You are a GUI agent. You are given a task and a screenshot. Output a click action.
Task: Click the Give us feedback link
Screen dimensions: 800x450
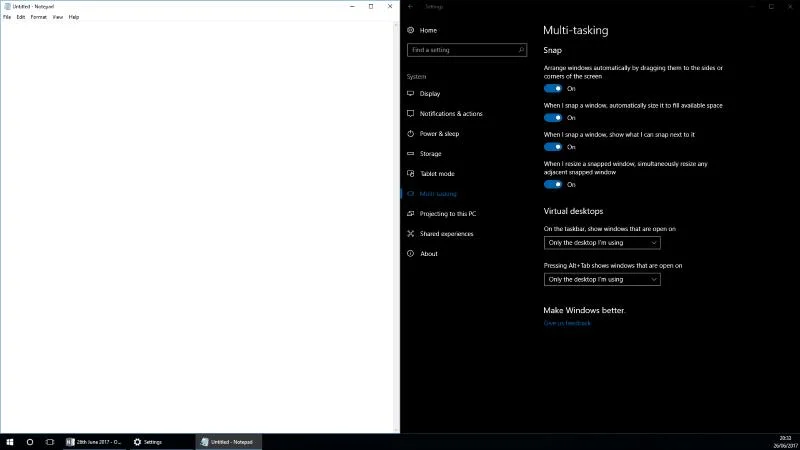coord(567,323)
